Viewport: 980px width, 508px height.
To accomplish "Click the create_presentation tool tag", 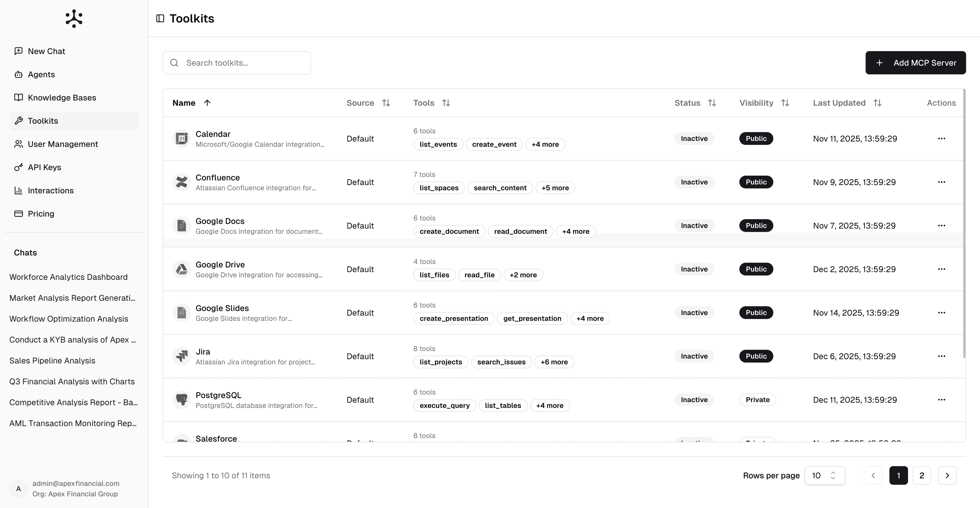I will (x=454, y=319).
